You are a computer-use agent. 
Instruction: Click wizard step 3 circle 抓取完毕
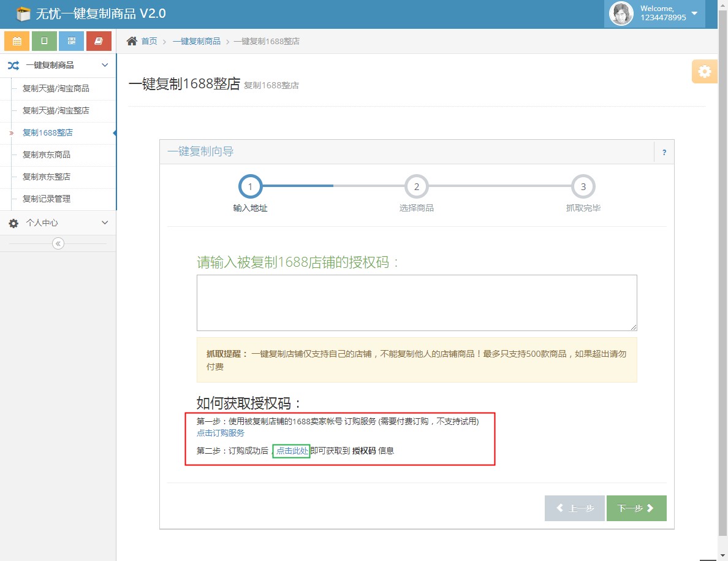click(x=583, y=186)
